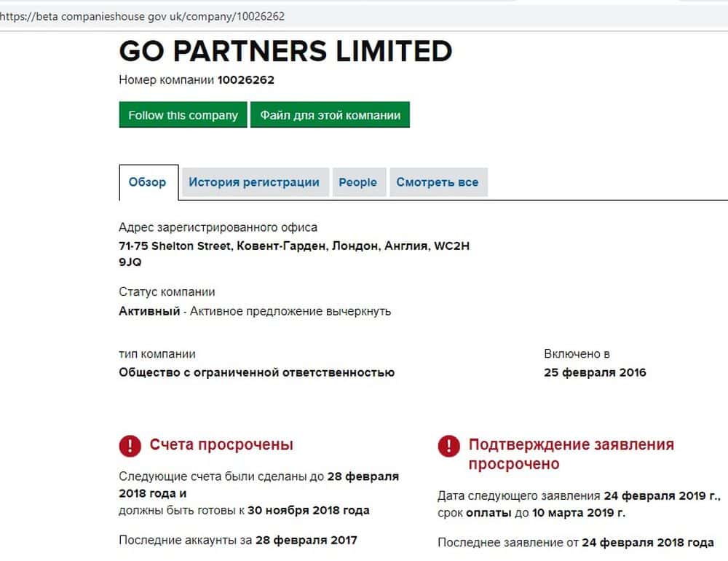Screen dimensions: 728x561
Task: Open the История регистрации tab
Action: (x=254, y=182)
